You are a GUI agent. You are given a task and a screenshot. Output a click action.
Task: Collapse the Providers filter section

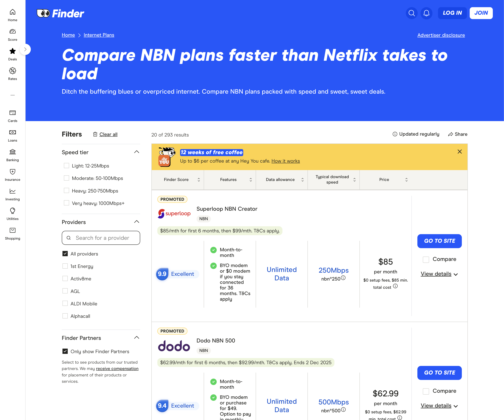[x=136, y=222]
